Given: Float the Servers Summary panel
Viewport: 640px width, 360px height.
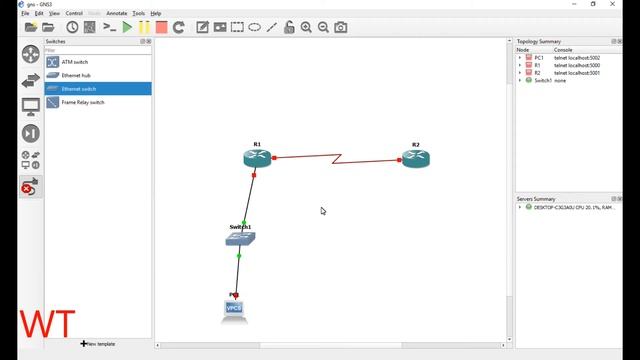Looking at the screenshot, I should click(614, 199).
